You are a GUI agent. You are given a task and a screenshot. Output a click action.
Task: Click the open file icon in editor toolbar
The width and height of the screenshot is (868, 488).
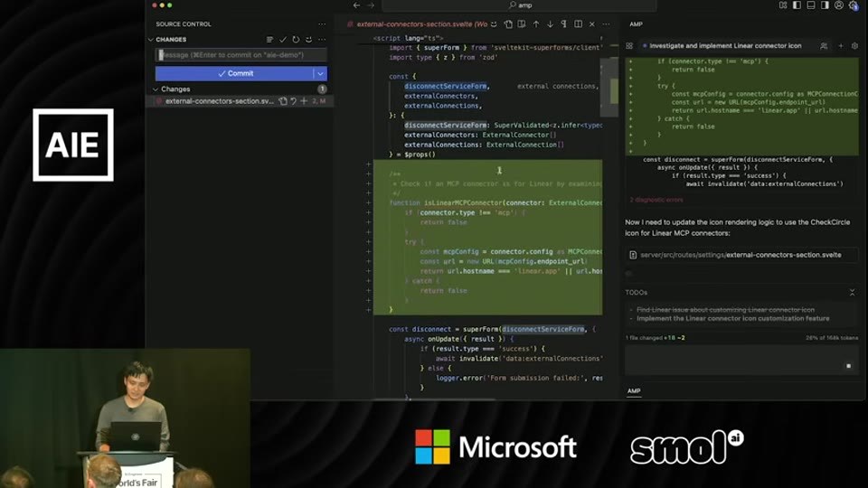pyautogui.click(x=508, y=24)
